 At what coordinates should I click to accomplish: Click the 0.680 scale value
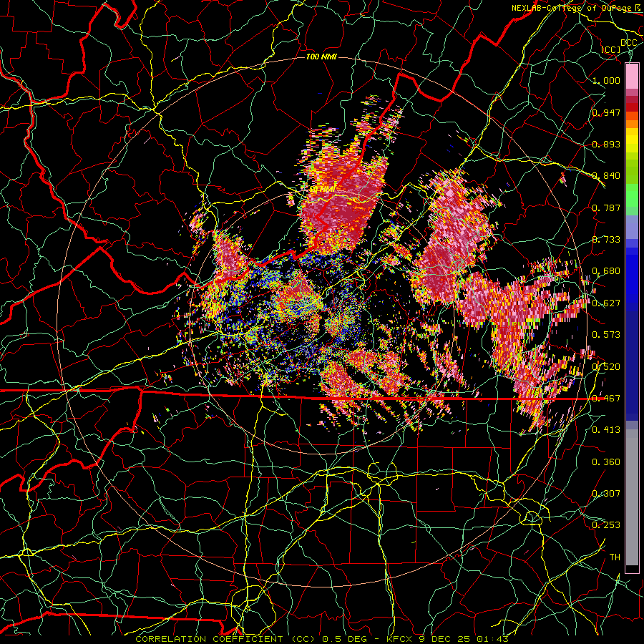pyautogui.click(x=606, y=271)
